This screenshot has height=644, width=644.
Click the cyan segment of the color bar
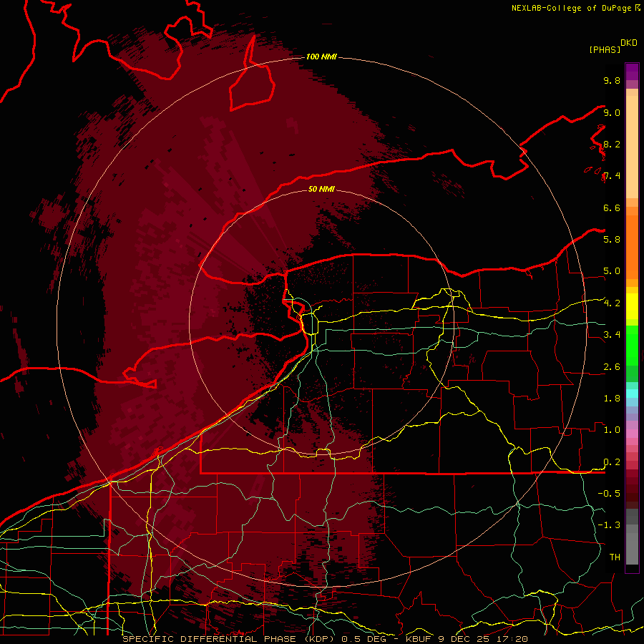[x=632, y=394]
